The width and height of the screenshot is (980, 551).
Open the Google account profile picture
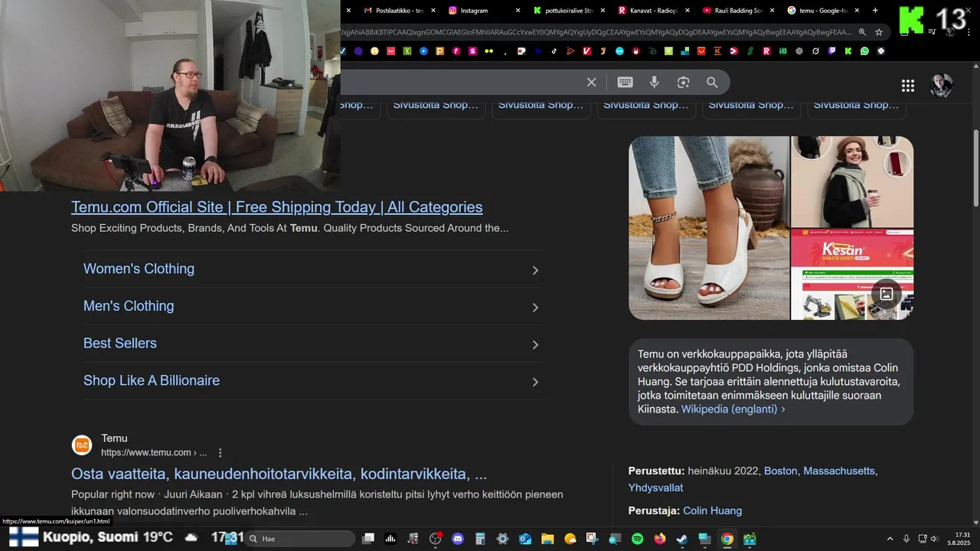(x=942, y=86)
